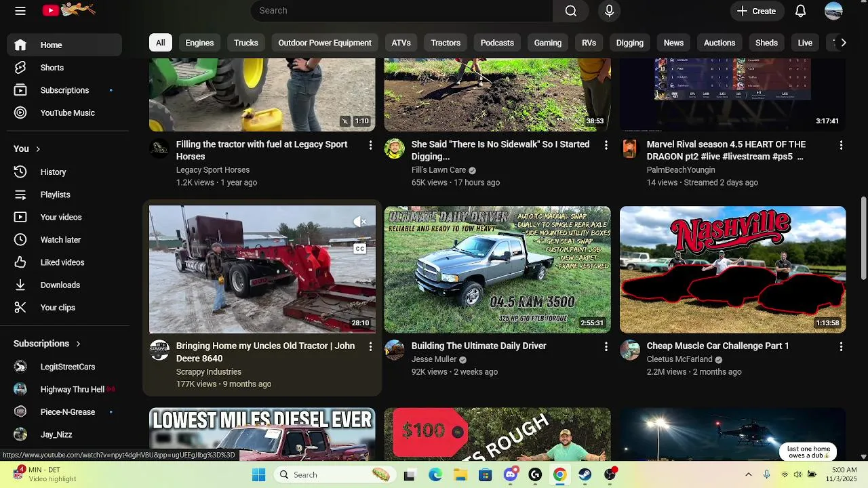Open the hamburger guide menu
The height and width of the screenshot is (488, 868).
(x=20, y=11)
